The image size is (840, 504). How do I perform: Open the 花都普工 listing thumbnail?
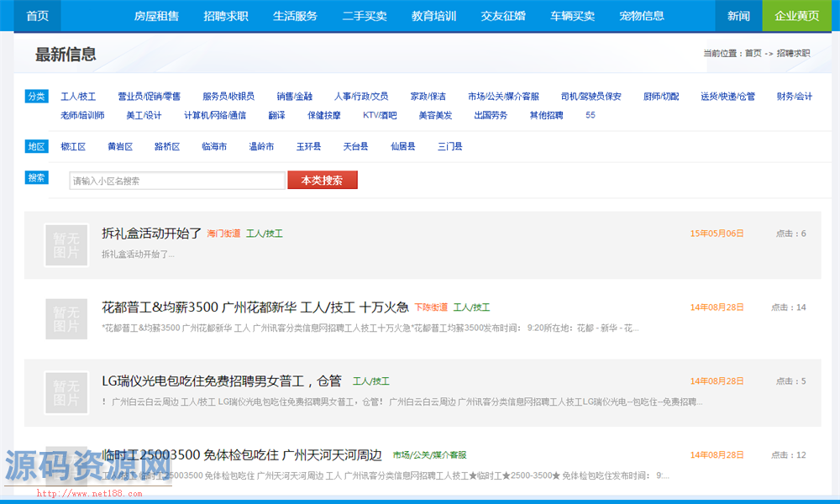66,319
